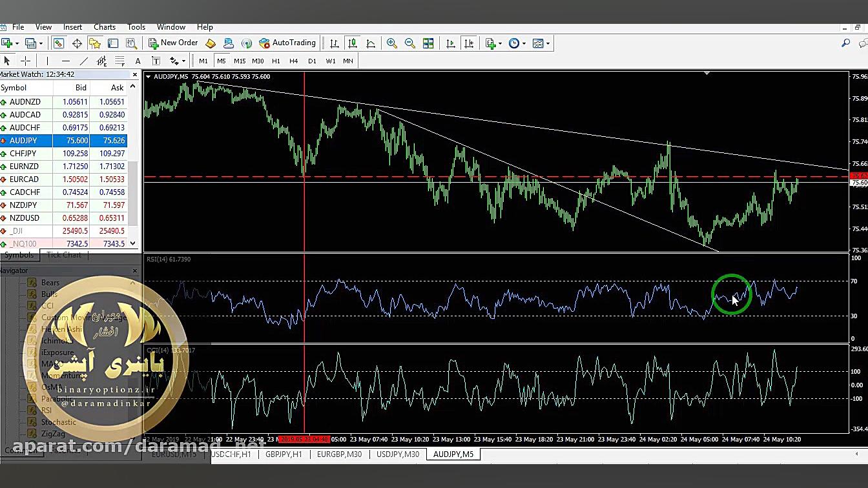Show the Terminal panel icon
Viewport: 868px width, 488px height.
coord(113,43)
